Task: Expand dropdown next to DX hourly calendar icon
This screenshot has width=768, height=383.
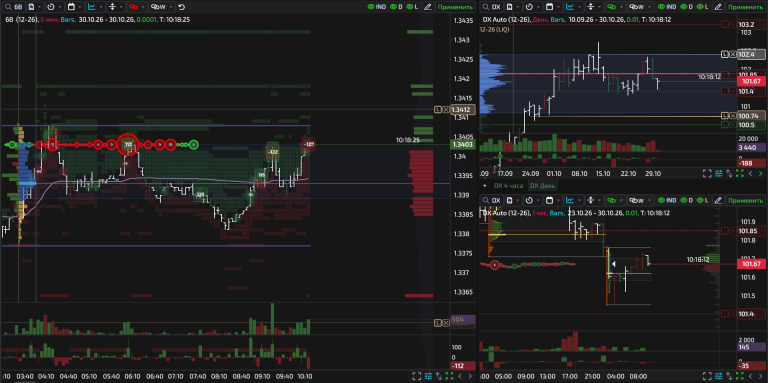Action: [x=558, y=200]
